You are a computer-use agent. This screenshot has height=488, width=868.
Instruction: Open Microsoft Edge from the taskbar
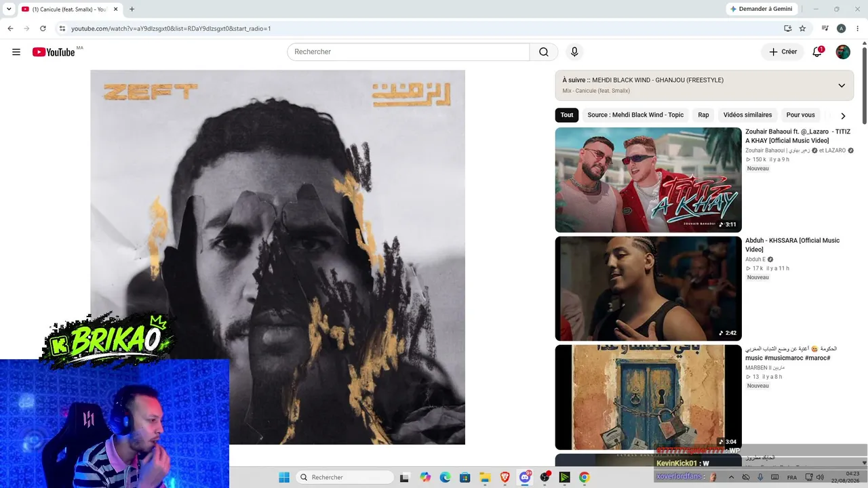point(445,477)
